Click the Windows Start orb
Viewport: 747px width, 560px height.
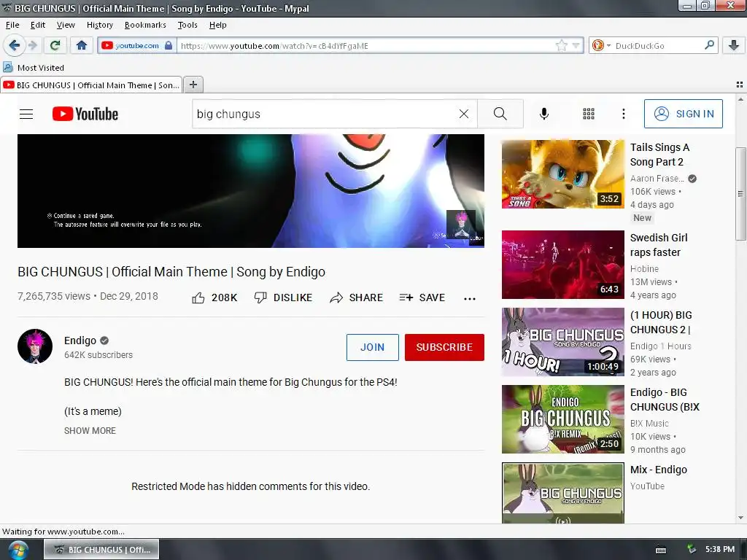(18, 550)
